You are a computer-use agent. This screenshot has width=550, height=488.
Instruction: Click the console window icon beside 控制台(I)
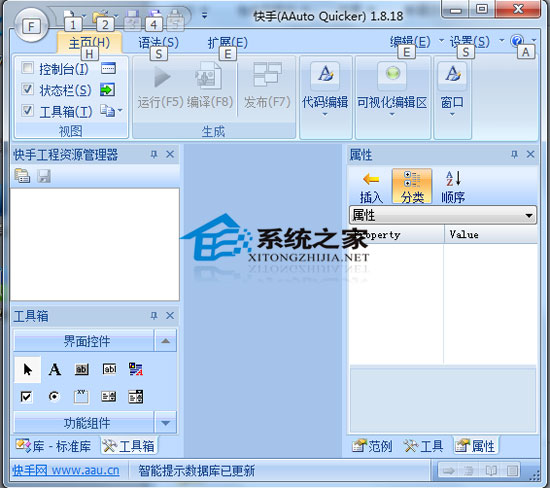click(108, 68)
